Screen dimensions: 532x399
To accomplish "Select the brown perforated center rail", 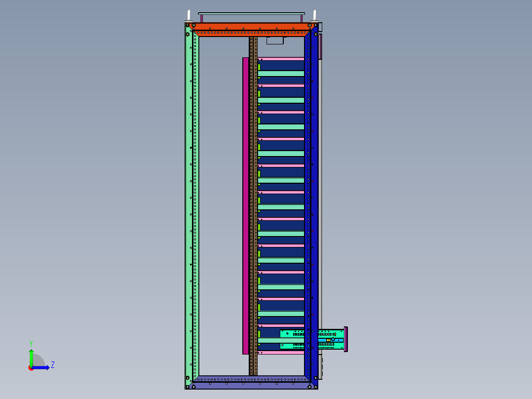I will (253, 206).
